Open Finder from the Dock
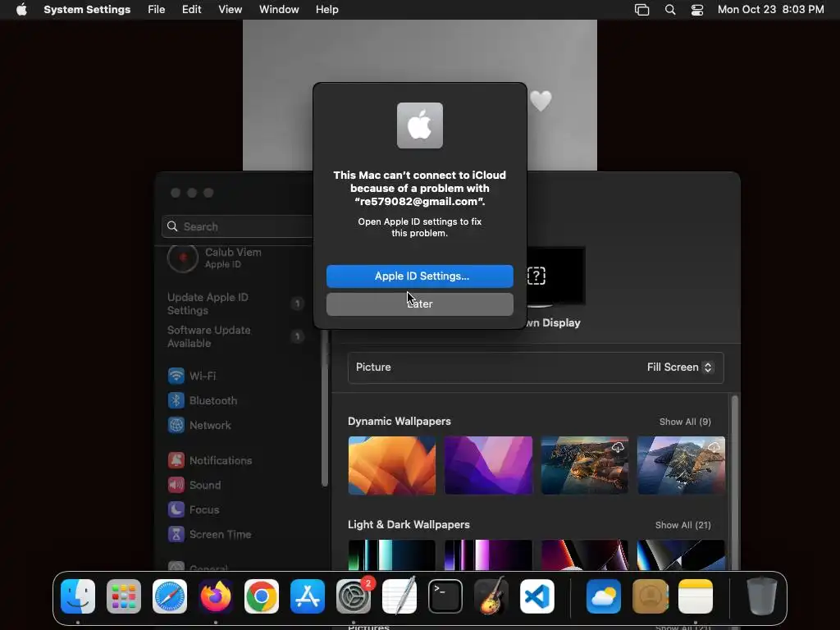840x630 pixels. (78, 596)
